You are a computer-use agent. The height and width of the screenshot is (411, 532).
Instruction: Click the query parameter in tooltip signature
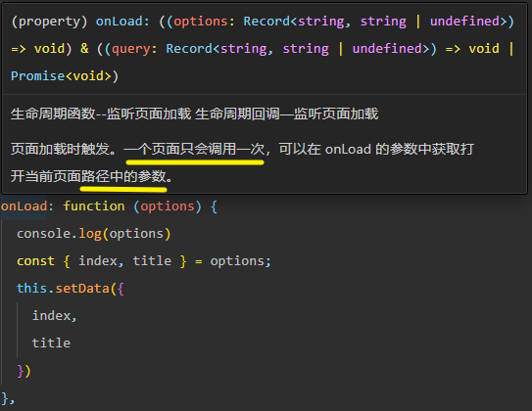[x=130, y=49]
